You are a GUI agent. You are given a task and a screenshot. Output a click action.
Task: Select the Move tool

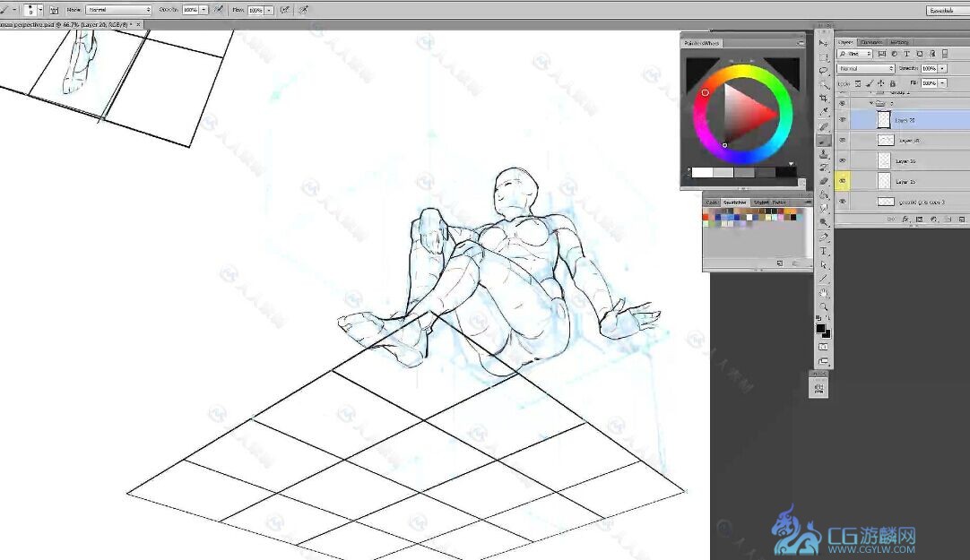pos(824,43)
